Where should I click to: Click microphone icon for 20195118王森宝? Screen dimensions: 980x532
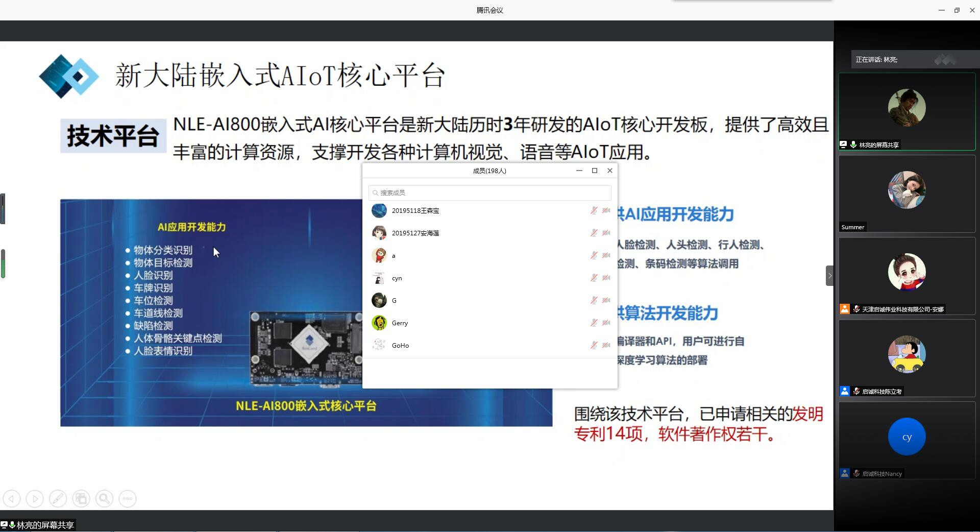pyautogui.click(x=594, y=210)
